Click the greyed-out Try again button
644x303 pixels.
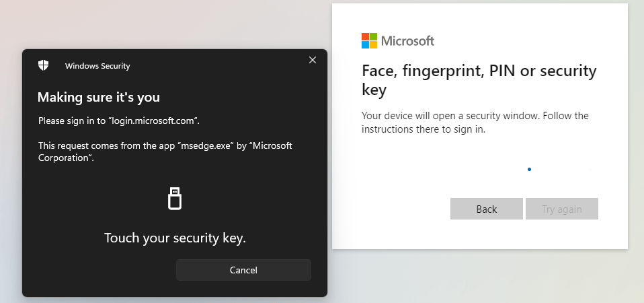[x=561, y=209]
